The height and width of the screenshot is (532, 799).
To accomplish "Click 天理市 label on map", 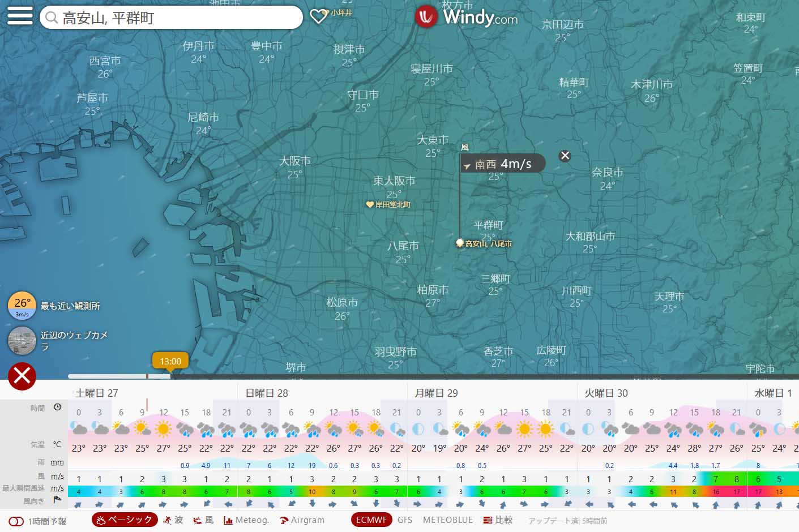I will [x=669, y=297].
